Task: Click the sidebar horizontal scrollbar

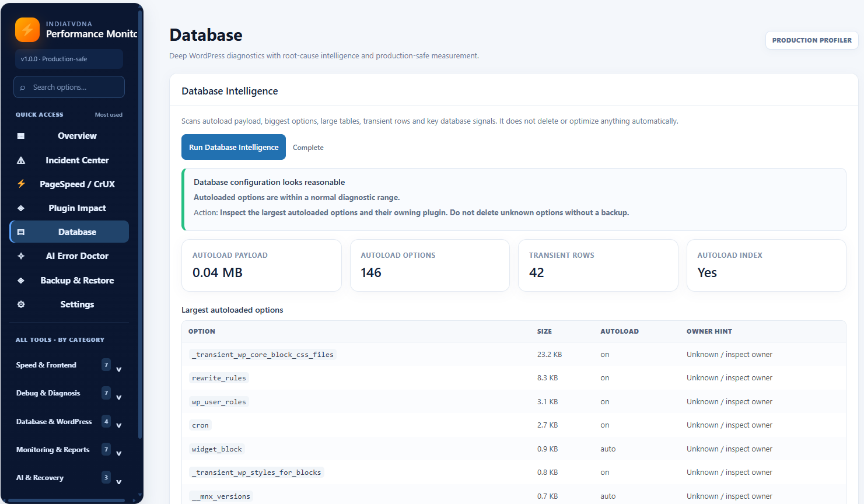Action: 65,501
